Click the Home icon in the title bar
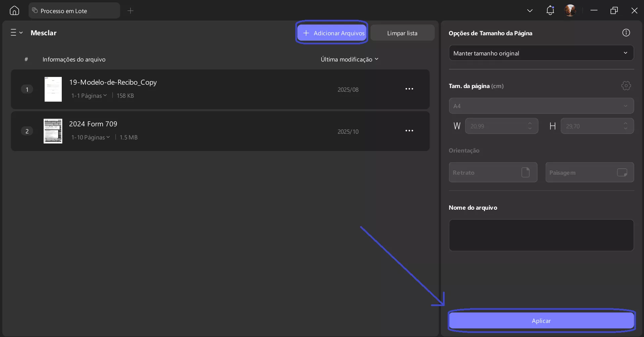Viewport: 644px width, 337px height. (x=14, y=10)
